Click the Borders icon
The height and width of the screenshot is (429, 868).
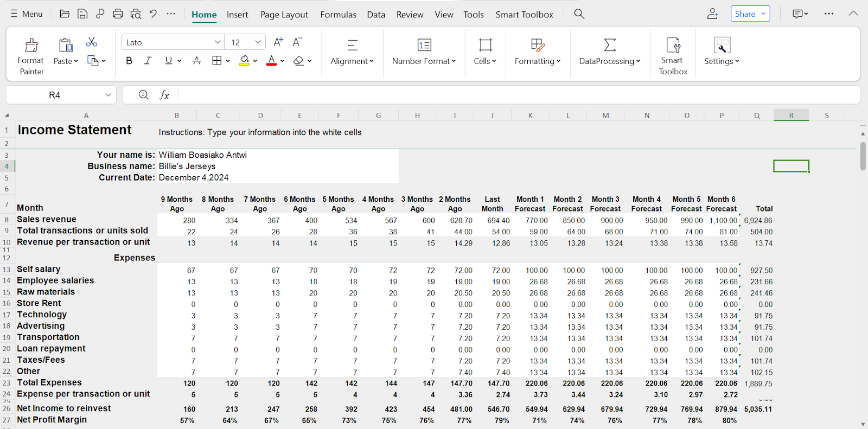click(x=217, y=61)
